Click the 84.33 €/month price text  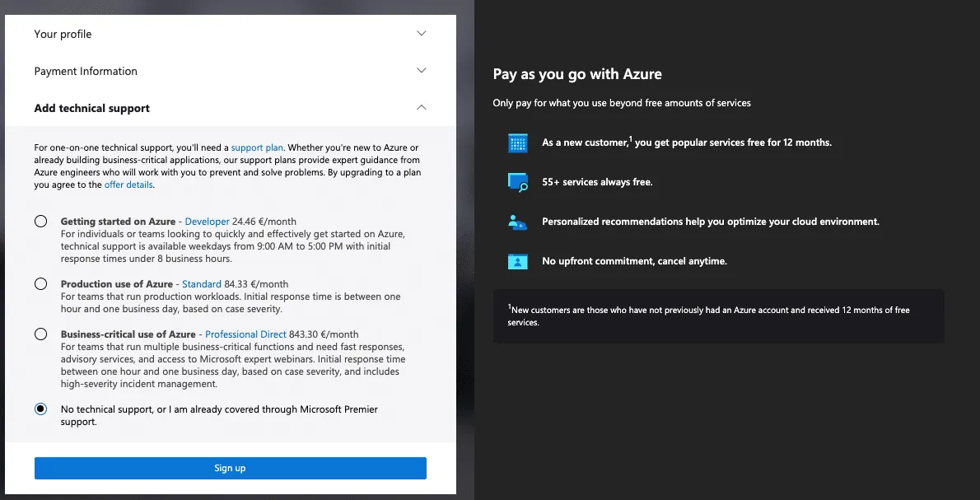[256, 283]
